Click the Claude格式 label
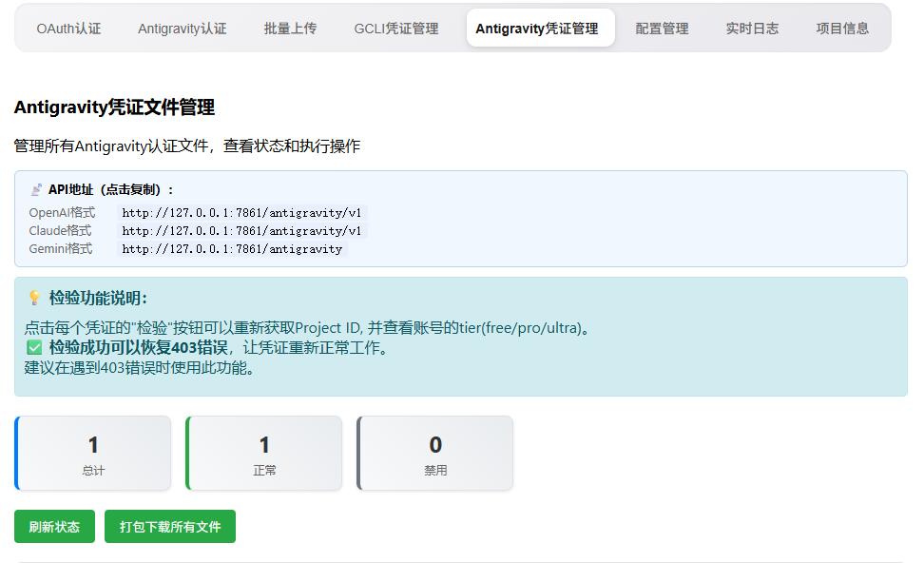This screenshot has width=924, height=563. tap(60, 231)
